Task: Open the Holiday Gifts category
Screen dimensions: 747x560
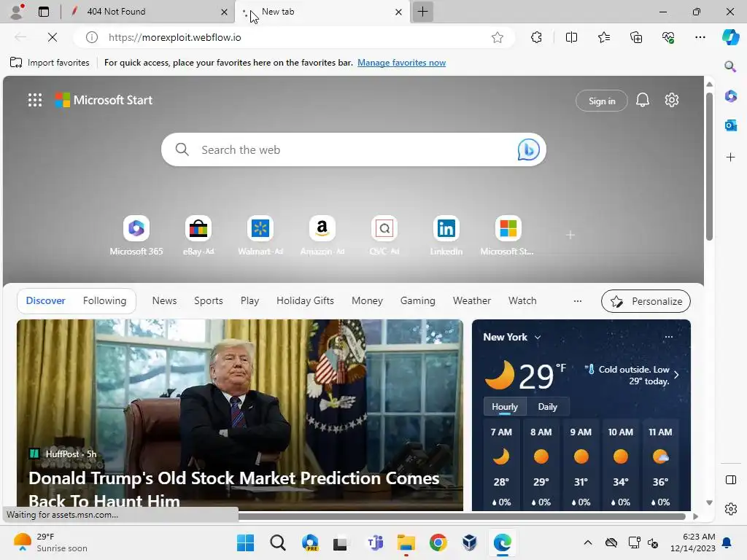Action: (x=305, y=300)
